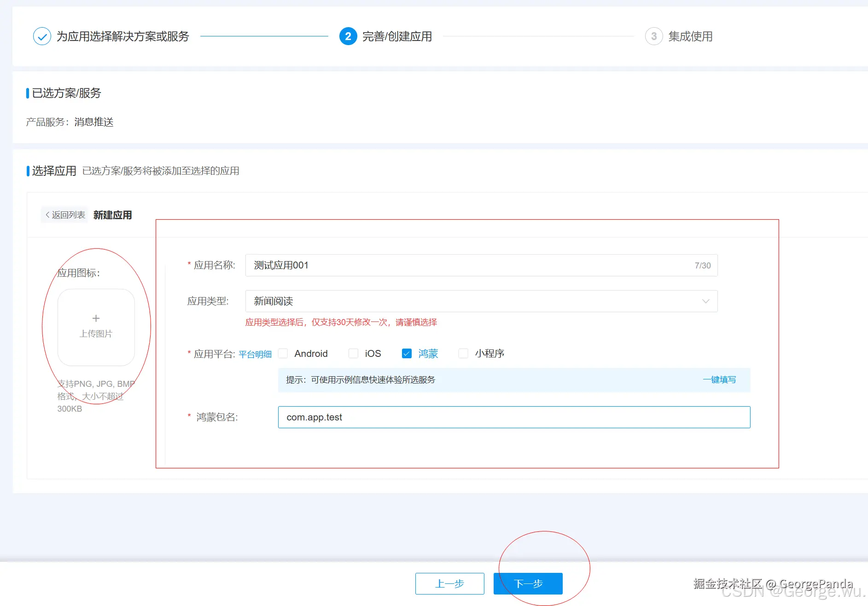Image resolution: width=868 pixels, height=606 pixels.
Task: Click the 7/30 character counter
Action: 703,266
